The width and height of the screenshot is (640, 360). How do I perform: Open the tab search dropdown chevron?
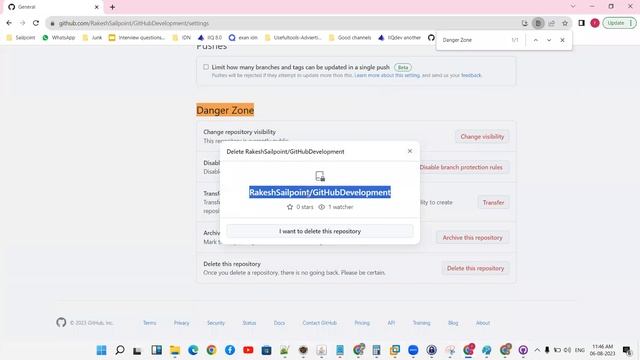pyautogui.click(x=573, y=7)
